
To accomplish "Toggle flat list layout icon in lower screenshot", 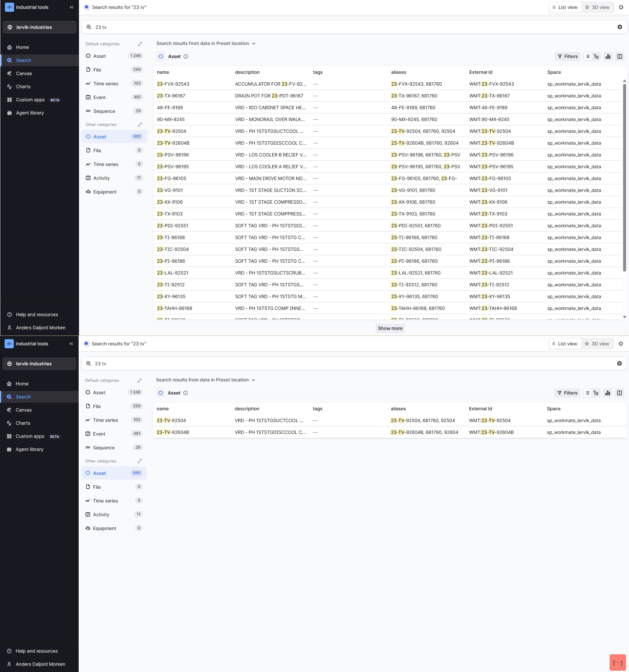I will (x=587, y=393).
